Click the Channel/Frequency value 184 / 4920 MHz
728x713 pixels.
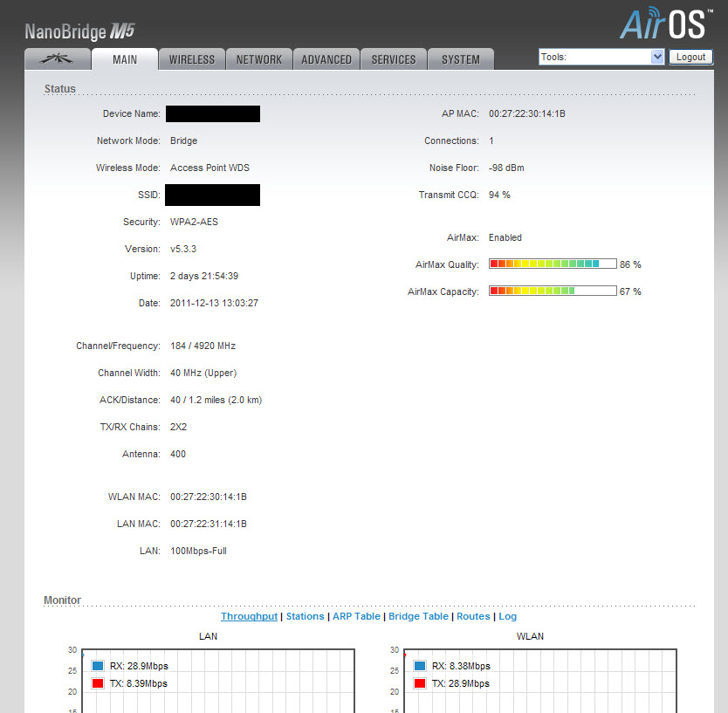point(203,346)
